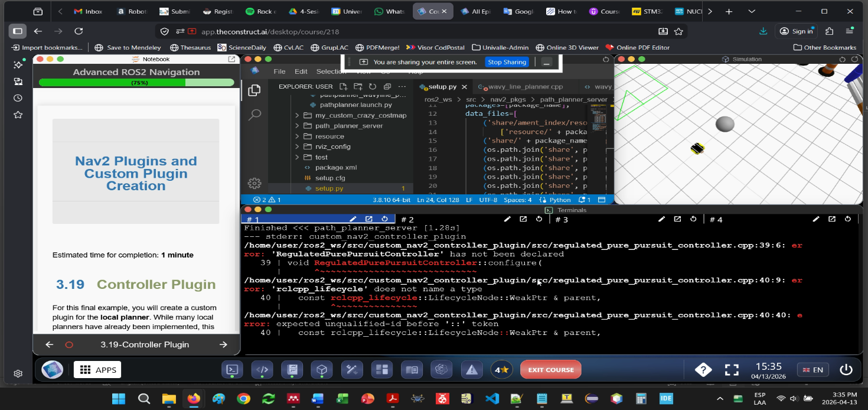Image resolution: width=868 pixels, height=410 pixels.
Task: Toggle the EN language selector
Action: tap(812, 370)
